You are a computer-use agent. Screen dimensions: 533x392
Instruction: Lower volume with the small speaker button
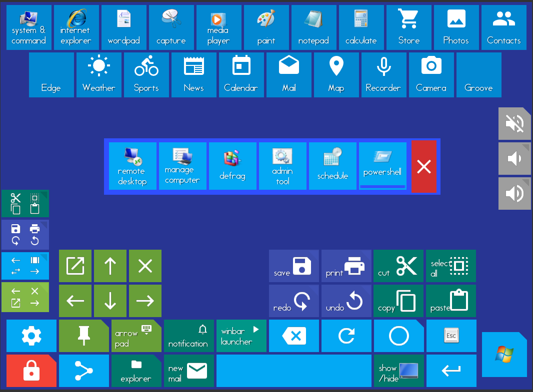[514, 158]
